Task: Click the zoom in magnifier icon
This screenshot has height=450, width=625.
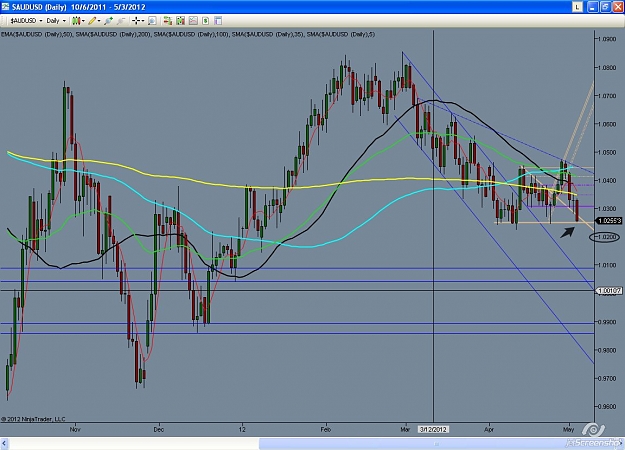Action: [x=108, y=21]
